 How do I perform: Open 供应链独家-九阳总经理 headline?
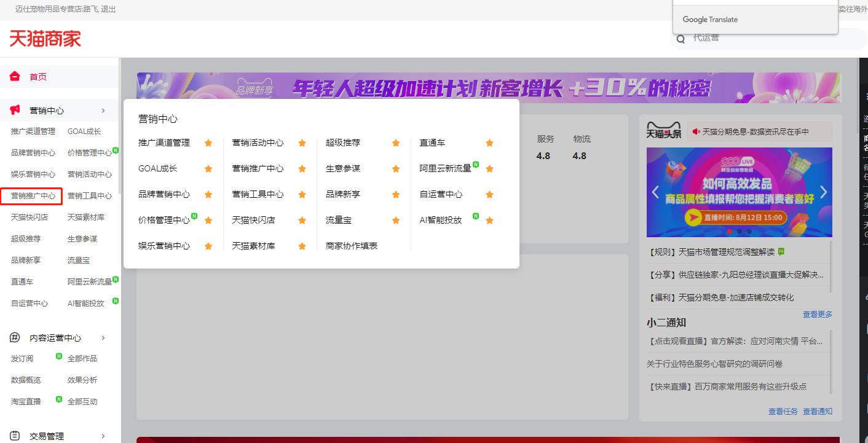[x=736, y=275]
